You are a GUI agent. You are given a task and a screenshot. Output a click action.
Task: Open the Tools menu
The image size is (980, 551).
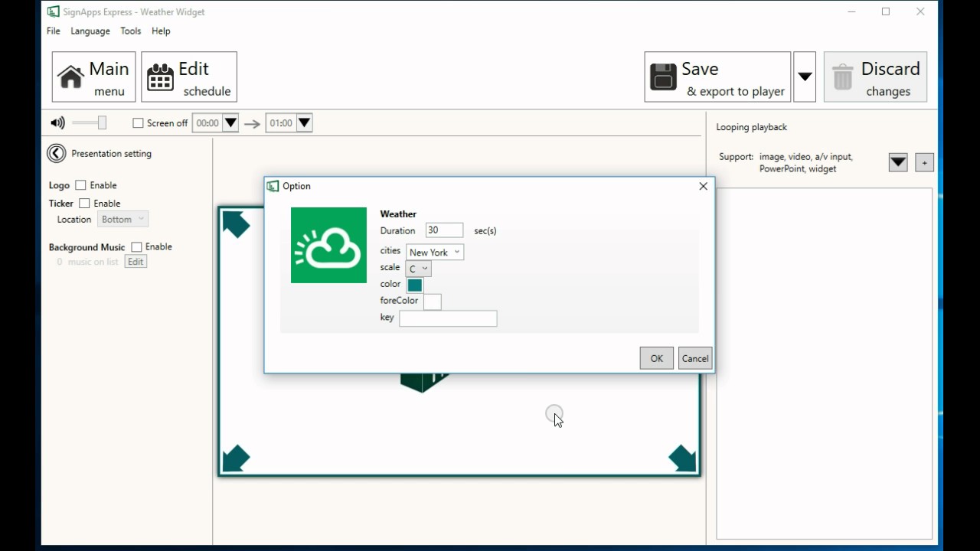coord(131,31)
